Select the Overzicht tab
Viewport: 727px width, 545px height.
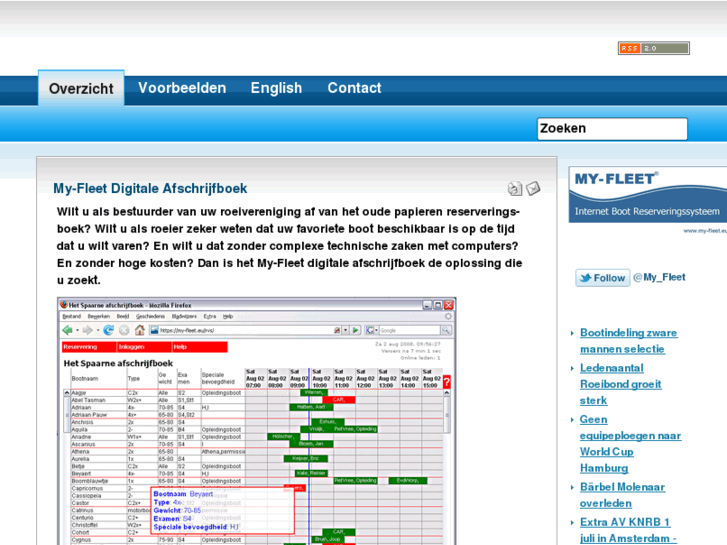point(81,88)
